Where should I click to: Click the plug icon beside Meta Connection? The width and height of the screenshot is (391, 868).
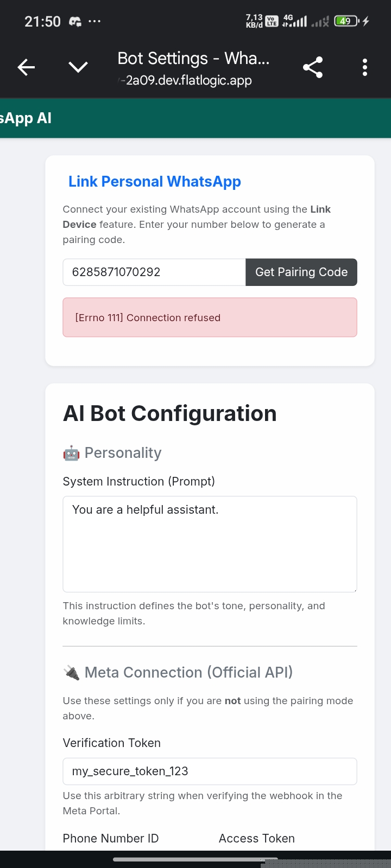click(x=71, y=673)
